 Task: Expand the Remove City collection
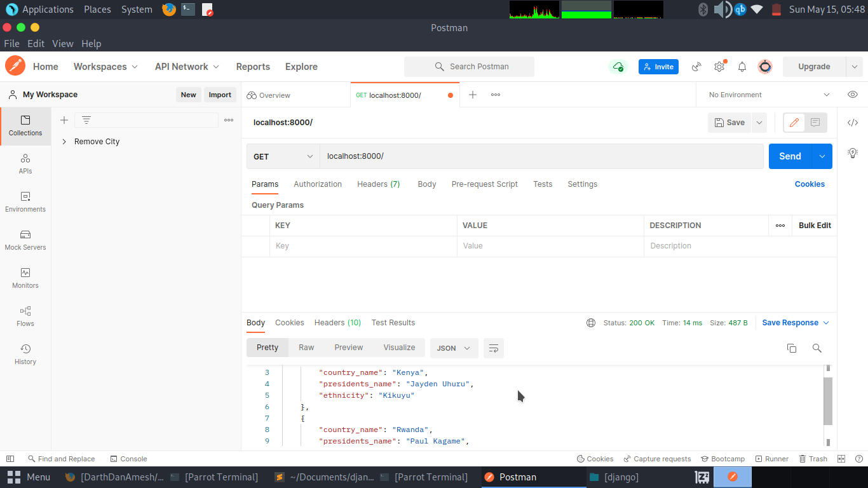(x=64, y=141)
